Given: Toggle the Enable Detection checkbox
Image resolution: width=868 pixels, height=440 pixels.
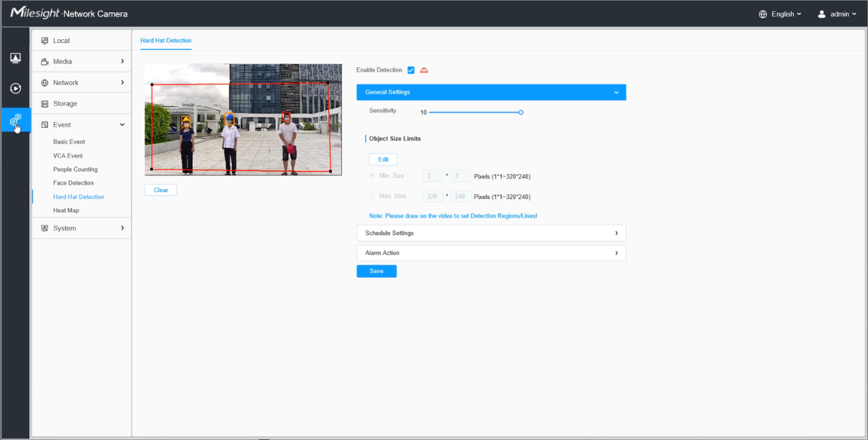Looking at the screenshot, I should click(411, 70).
